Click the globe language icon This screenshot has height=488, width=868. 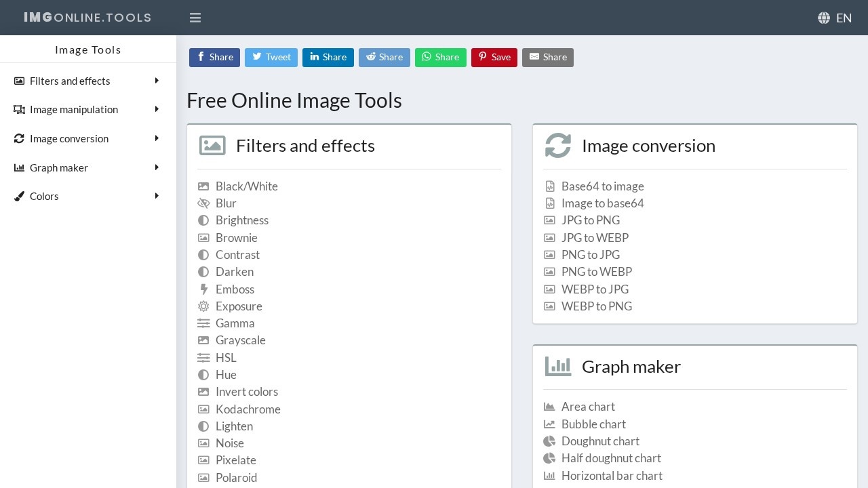[824, 18]
